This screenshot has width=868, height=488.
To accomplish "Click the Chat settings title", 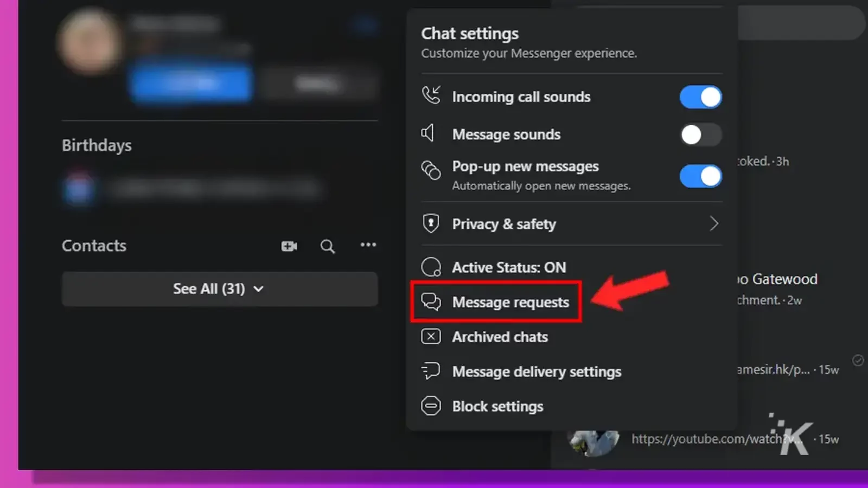I will (x=470, y=34).
